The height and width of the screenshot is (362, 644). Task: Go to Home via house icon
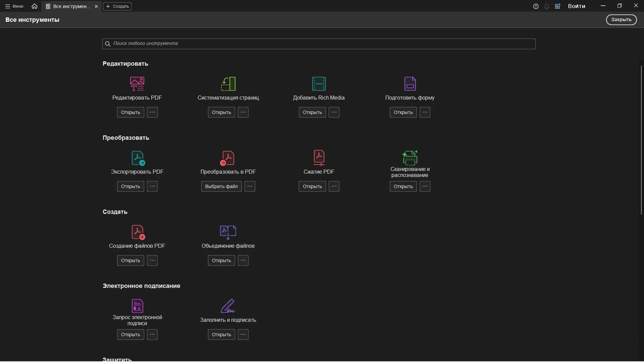pyautogui.click(x=34, y=6)
